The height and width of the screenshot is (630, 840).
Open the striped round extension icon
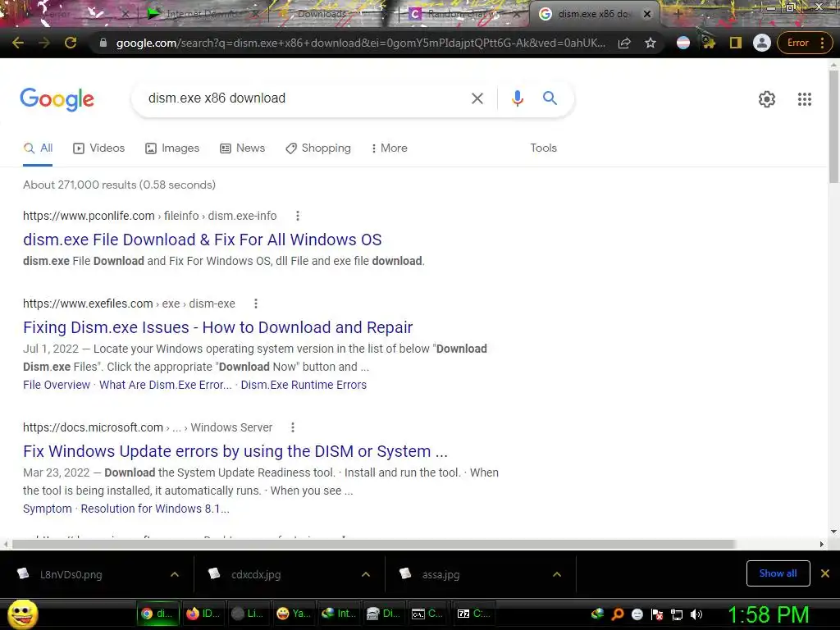(x=683, y=43)
